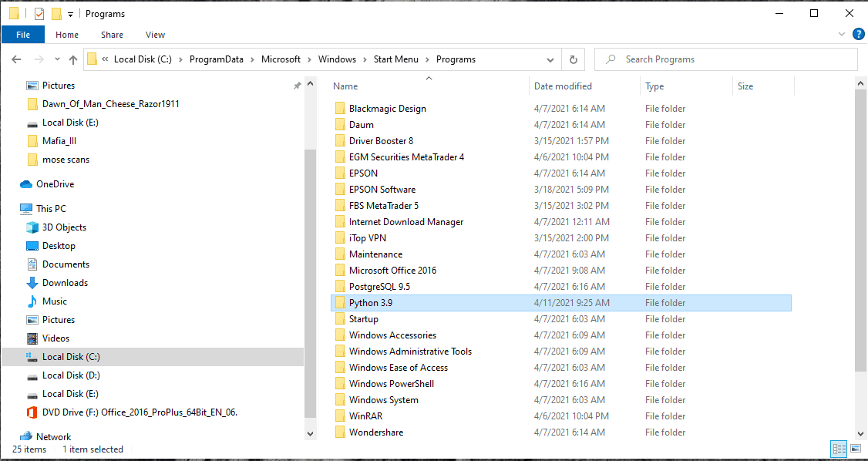Viewport: 868px width, 461px height.
Task: Open the Help question mark icon
Action: [x=858, y=35]
